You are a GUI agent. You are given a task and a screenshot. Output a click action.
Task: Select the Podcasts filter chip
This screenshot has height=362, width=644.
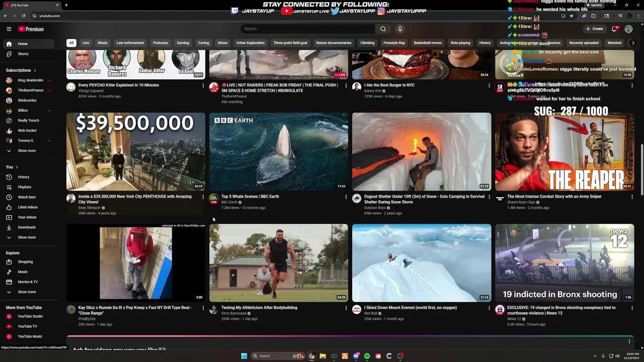coord(160,43)
